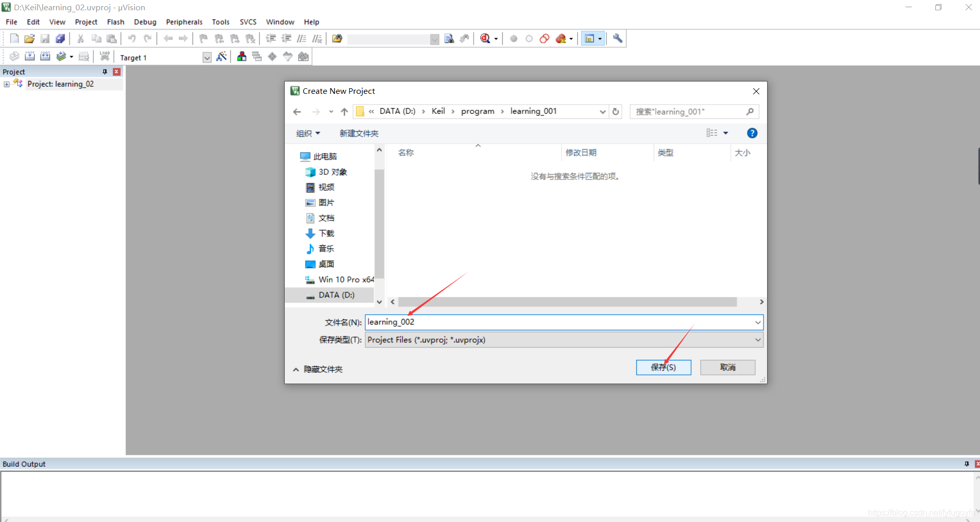
Task: Open the view options dropdown arrow
Action: coord(726,133)
